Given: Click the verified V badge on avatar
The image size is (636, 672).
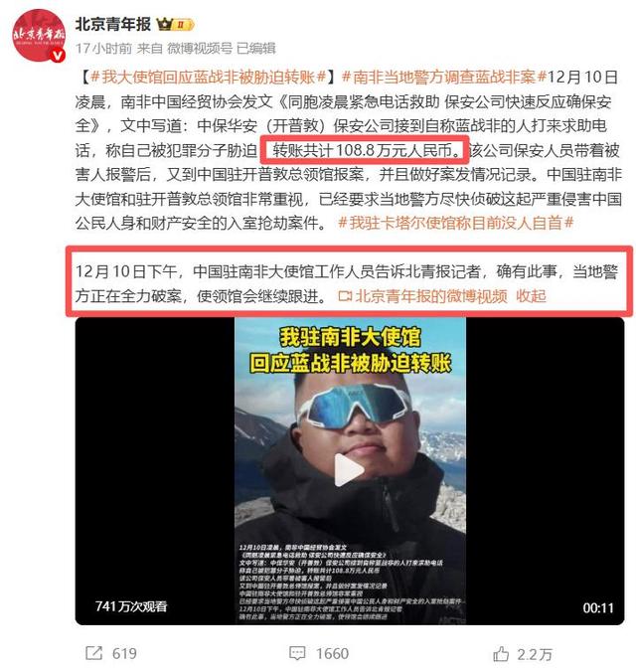Looking at the screenshot, I should [58, 56].
